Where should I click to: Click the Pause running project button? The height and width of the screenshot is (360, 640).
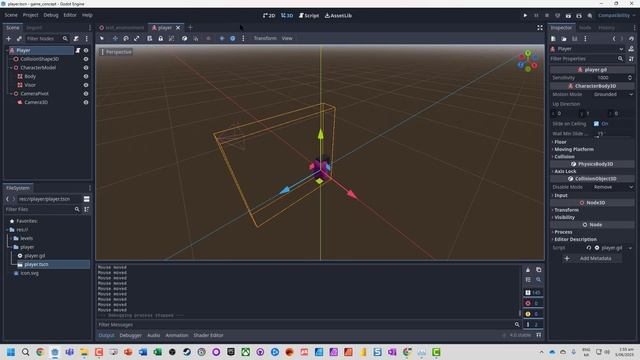pos(536,16)
